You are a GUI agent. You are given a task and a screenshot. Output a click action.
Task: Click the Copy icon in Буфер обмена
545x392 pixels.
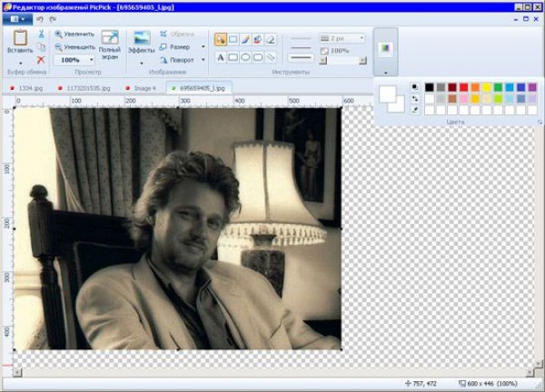tap(41, 47)
